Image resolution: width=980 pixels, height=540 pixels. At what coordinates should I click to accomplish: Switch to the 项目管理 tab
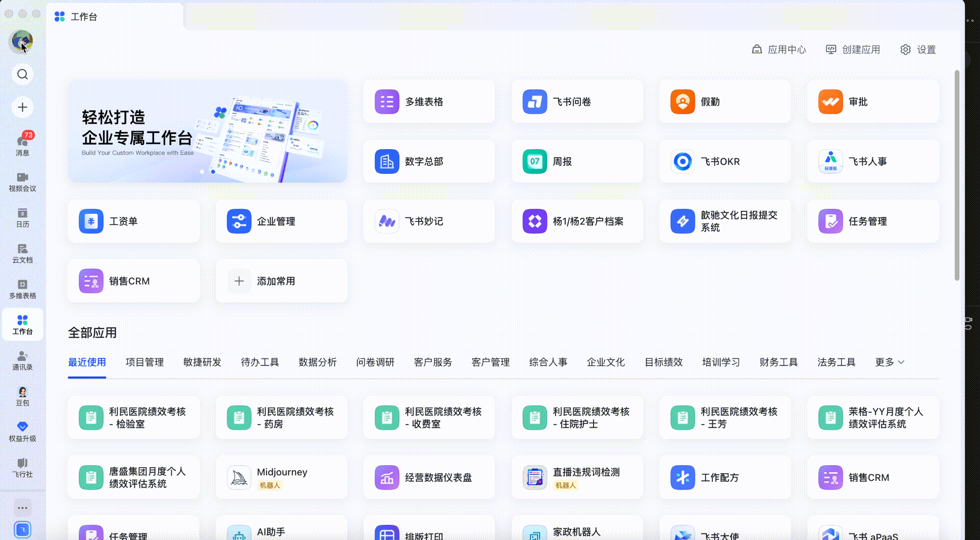pos(144,362)
